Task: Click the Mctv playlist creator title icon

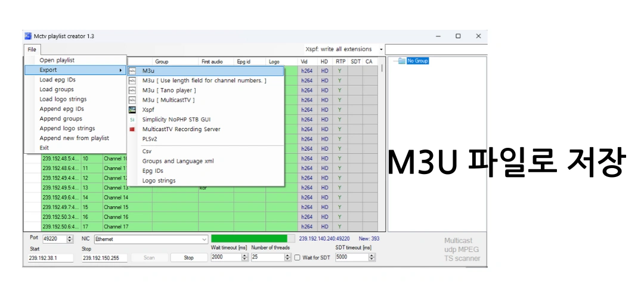Action: tap(29, 36)
